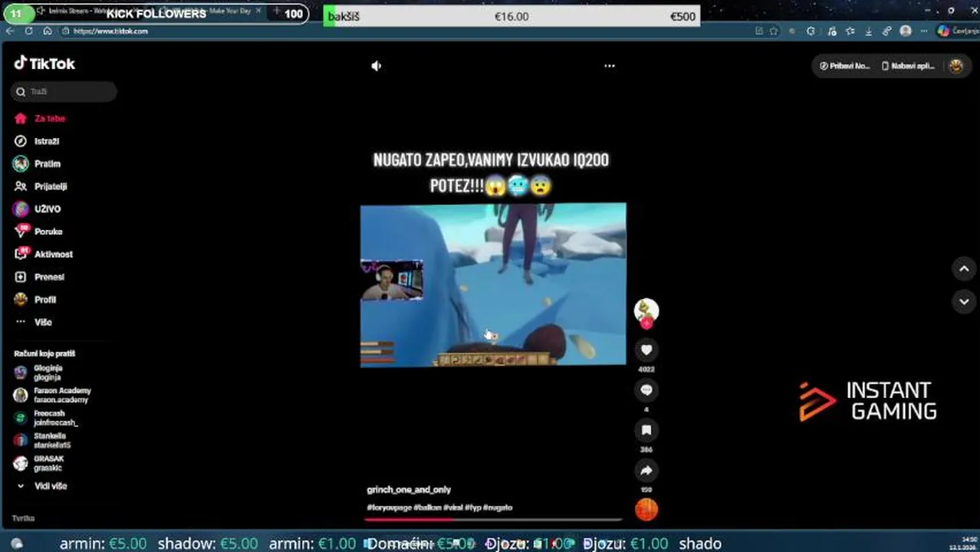Open the Pratim following page
The image size is (980, 552).
tap(38, 164)
